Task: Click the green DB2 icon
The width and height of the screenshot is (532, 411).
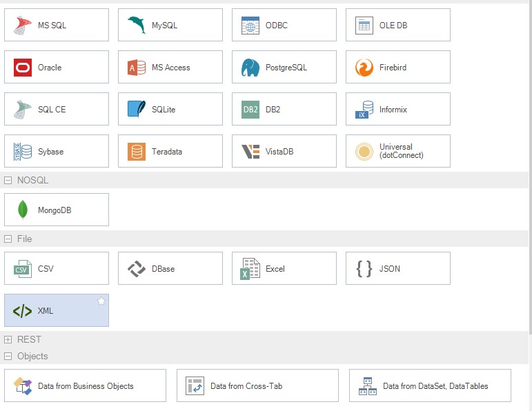Action: [250, 110]
